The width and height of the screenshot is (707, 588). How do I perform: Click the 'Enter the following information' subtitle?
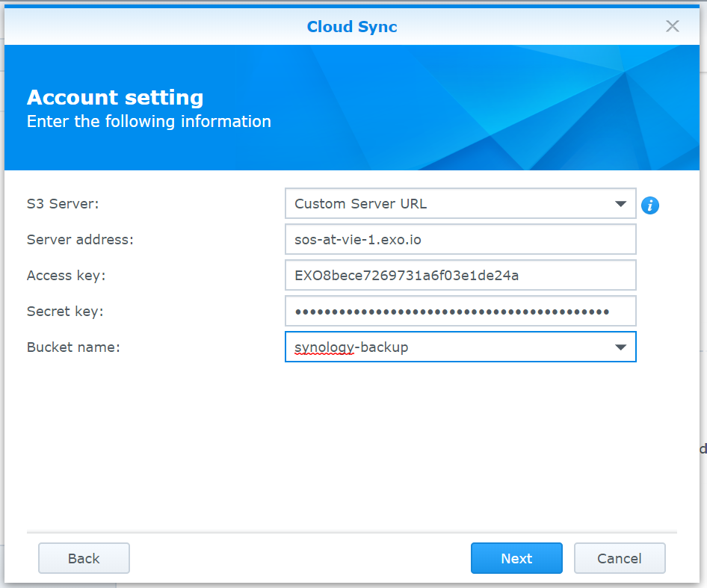(x=149, y=122)
